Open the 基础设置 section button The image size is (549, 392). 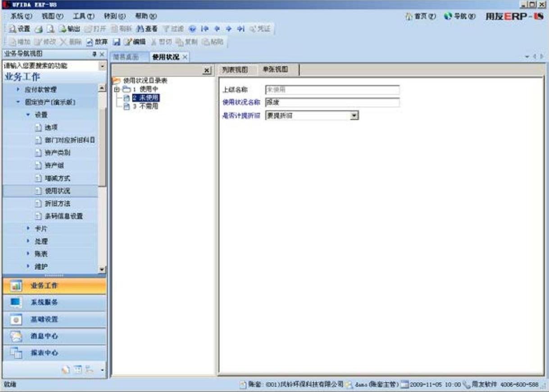54,319
